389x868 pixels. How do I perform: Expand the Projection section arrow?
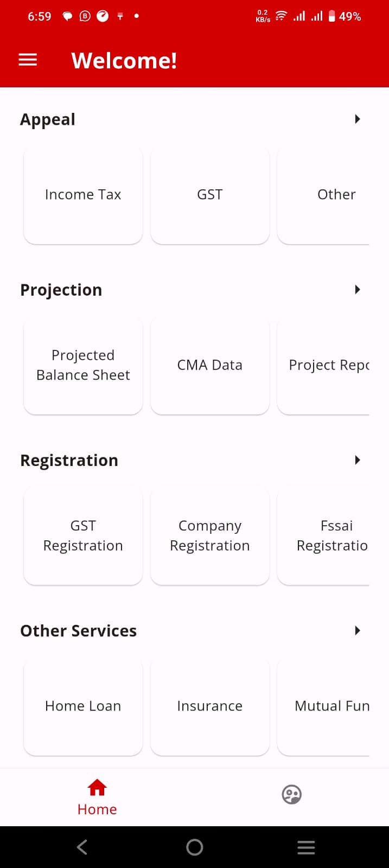pos(357,289)
